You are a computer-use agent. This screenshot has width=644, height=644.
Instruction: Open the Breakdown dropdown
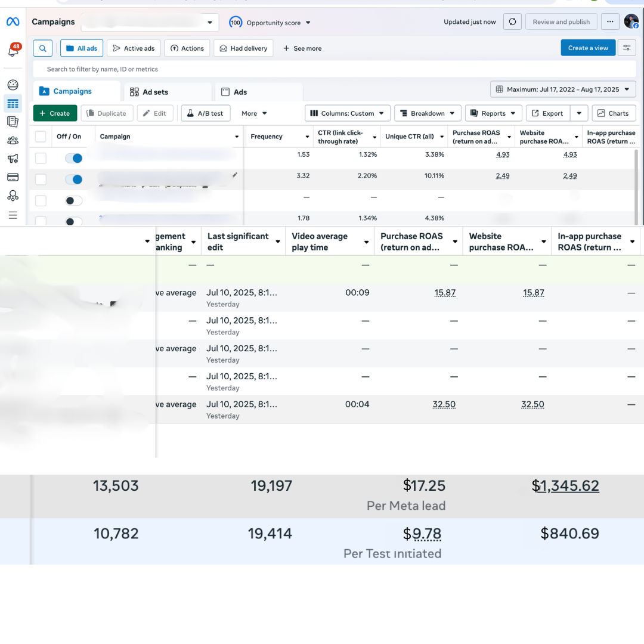(x=428, y=113)
